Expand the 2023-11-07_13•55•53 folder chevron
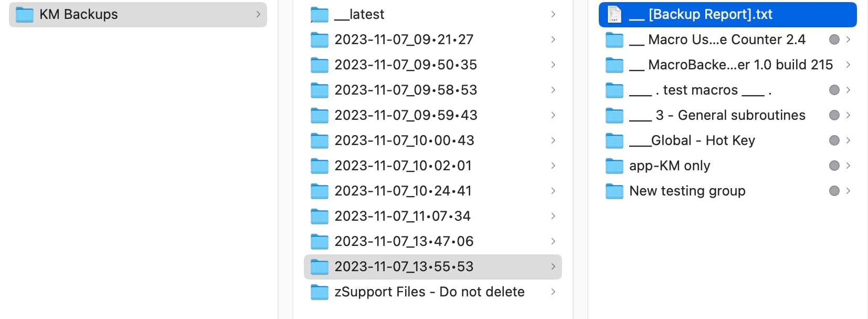 pos(553,267)
